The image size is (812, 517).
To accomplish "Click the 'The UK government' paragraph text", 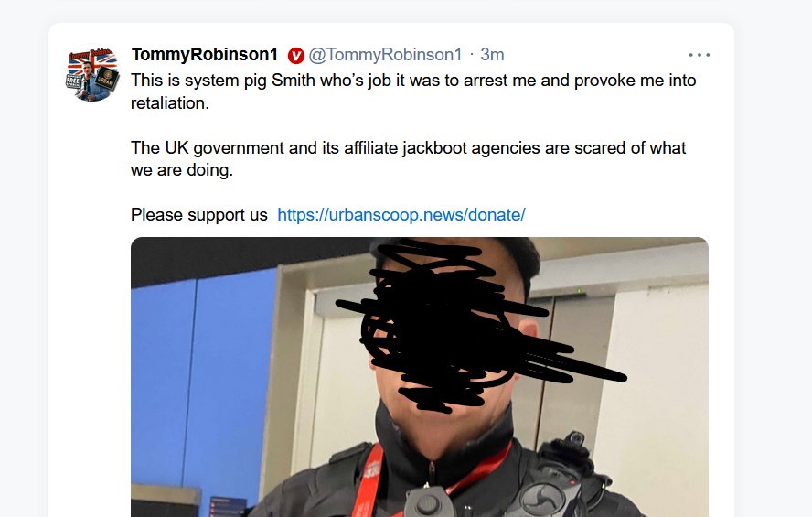I will click(408, 159).
